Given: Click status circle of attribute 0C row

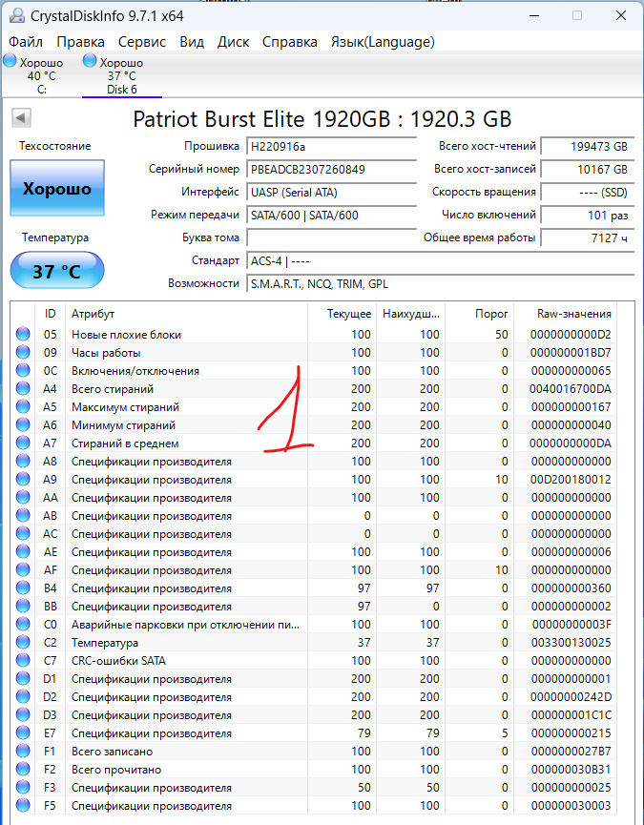Looking at the screenshot, I should coord(23,370).
